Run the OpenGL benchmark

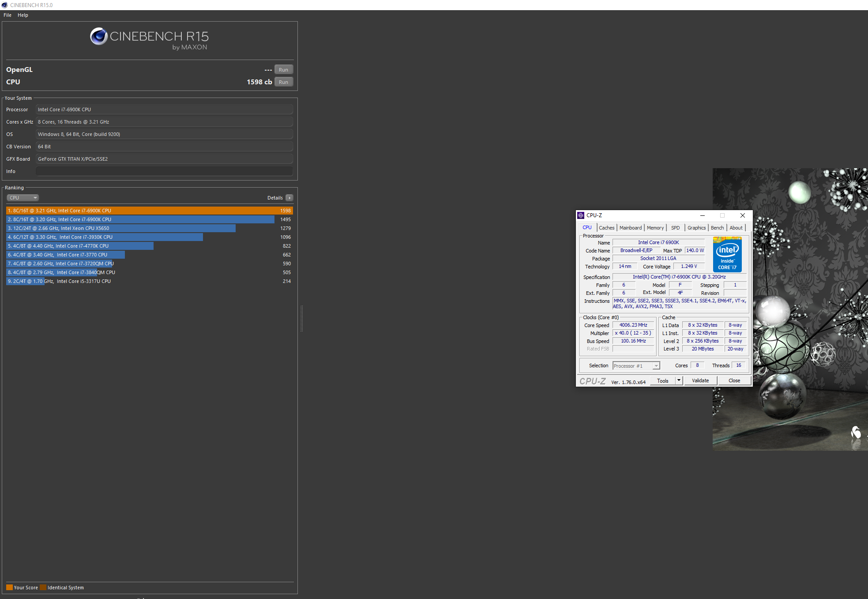coord(283,70)
